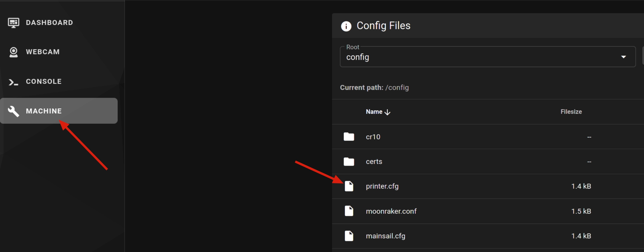Toggle sort order with Name arrow
The width and height of the screenshot is (644, 252).
[x=387, y=112]
